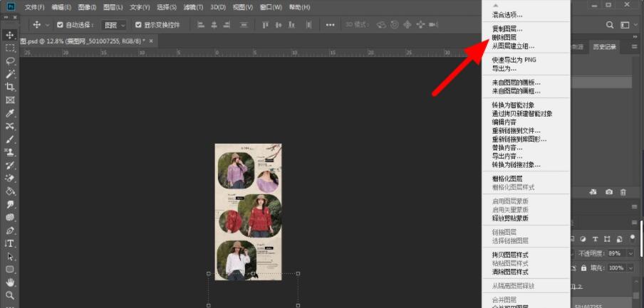
Task: Close the .psd document tab
Action: (x=151, y=41)
